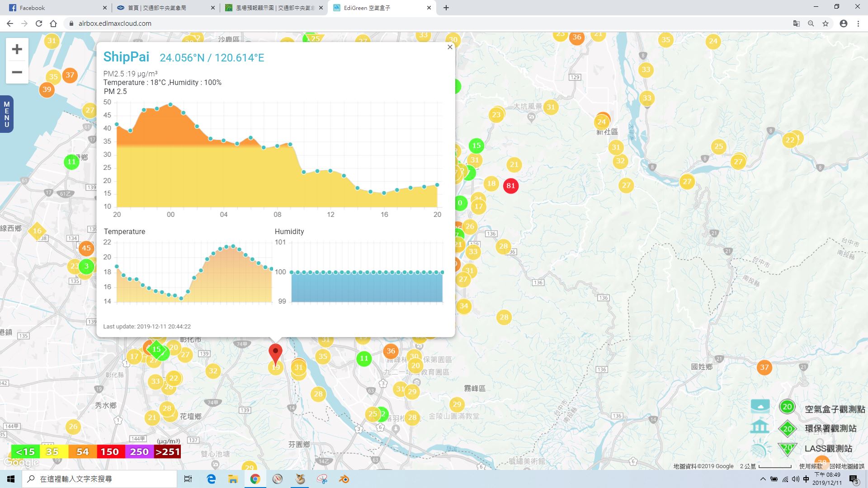Reload the current page
868x488 pixels.
(x=39, y=23)
